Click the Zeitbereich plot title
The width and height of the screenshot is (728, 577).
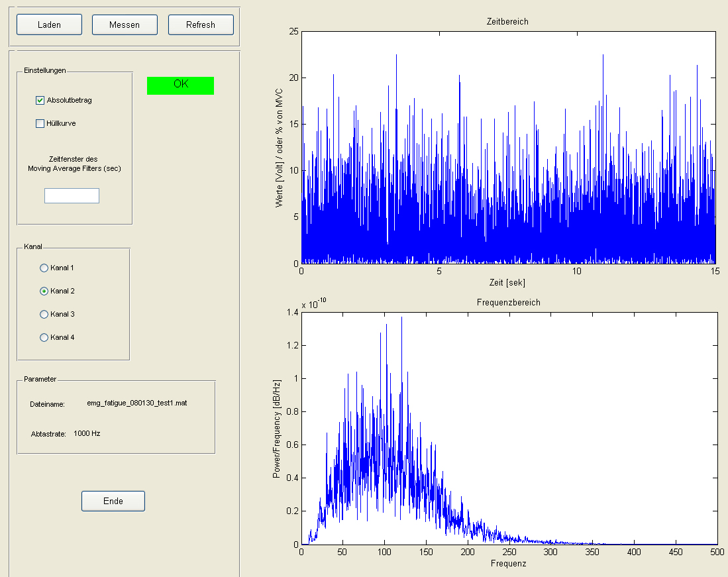pos(507,21)
